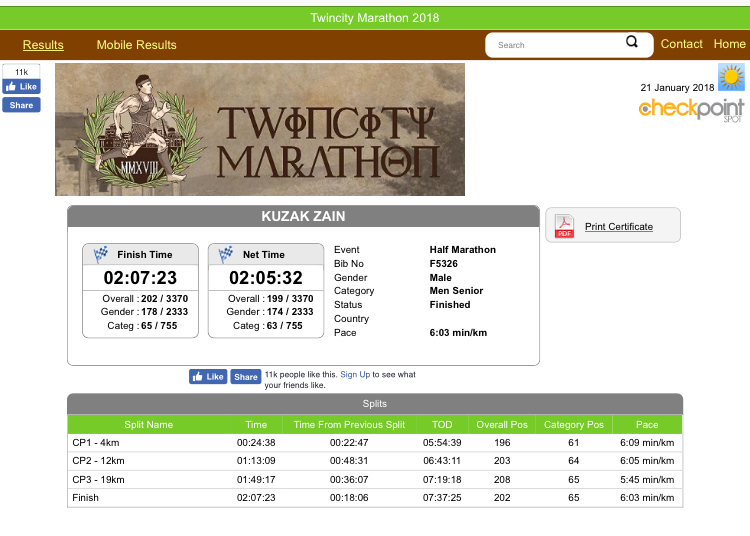Viewport: 750px width, 536px height.
Task: Click Finish row TOD 07:37:25
Action: point(442,498)
